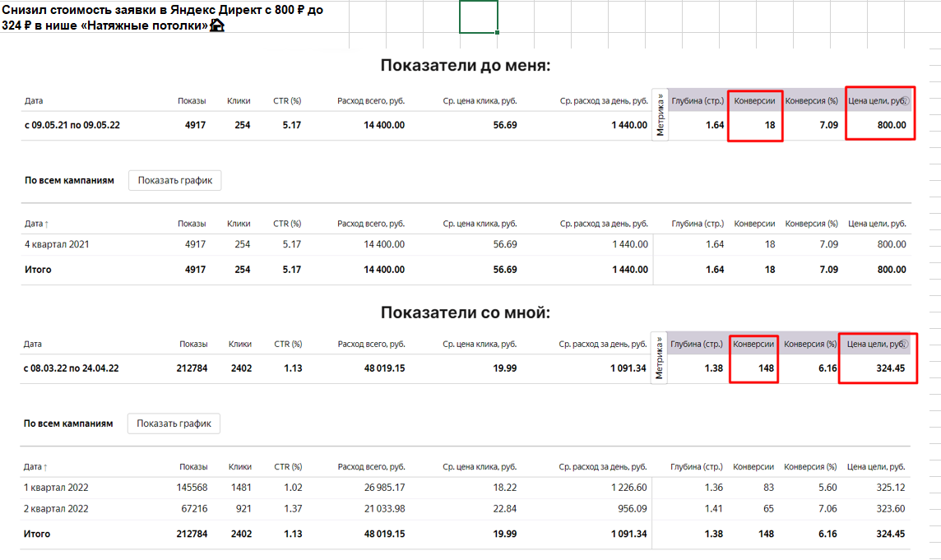
Task: Click the date range «с 08.03.22 по 24.04.22»
Action: [71, 368]
